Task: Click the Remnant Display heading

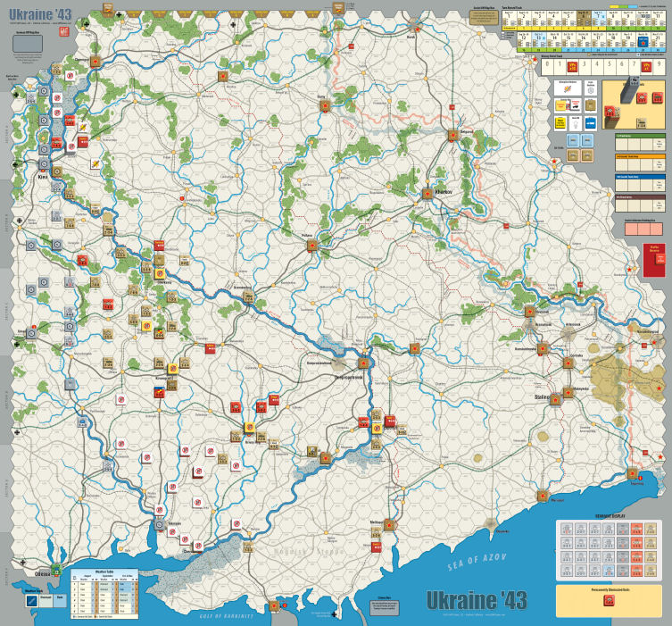Action: (610, 516)
